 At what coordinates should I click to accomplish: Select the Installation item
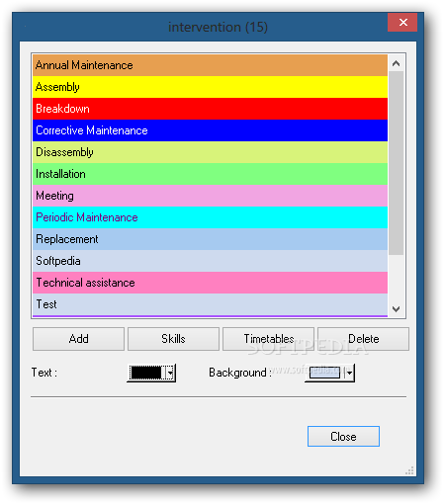[x=210, y=174]
